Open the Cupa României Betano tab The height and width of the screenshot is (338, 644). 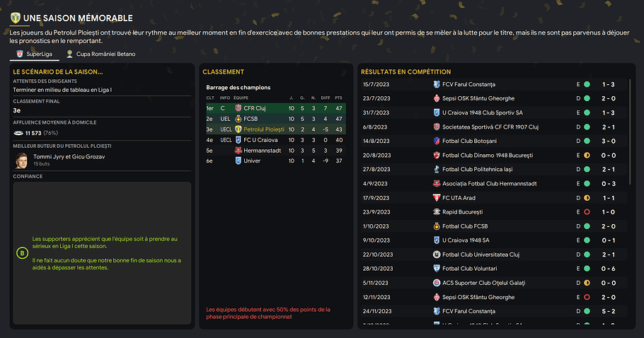[x=100, y=54]
